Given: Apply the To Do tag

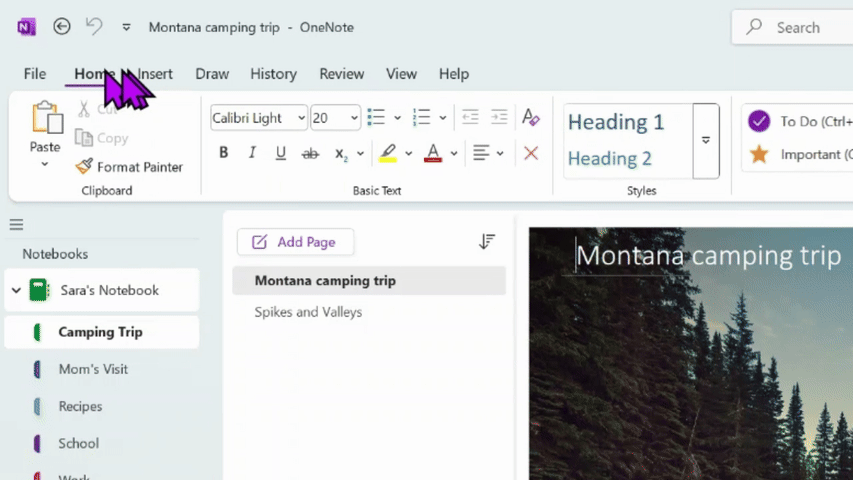Looking at the screenshot, I should (x=800, y=121).
